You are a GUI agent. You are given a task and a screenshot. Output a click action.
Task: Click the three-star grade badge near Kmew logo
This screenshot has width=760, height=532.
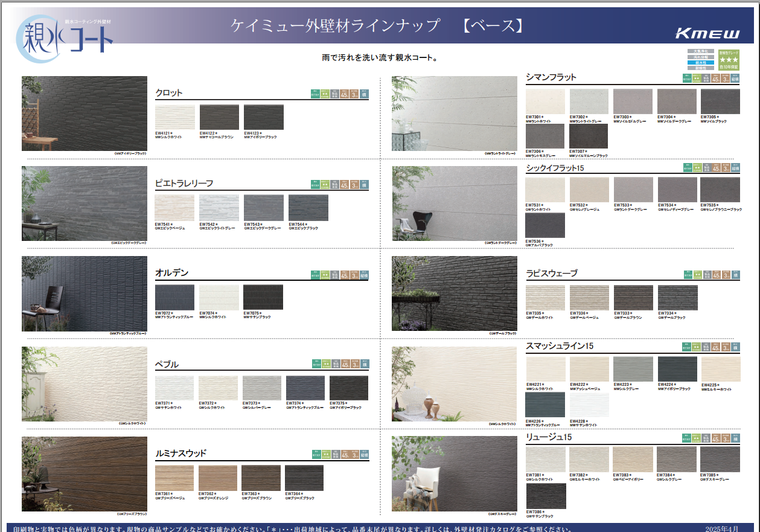pyautogui.click(x=729, y=60)
